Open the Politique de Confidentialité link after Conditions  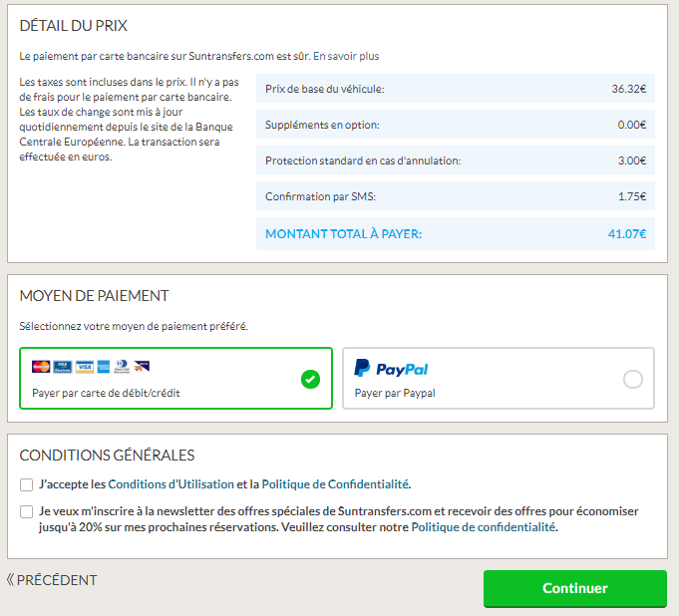click(335, 484)
